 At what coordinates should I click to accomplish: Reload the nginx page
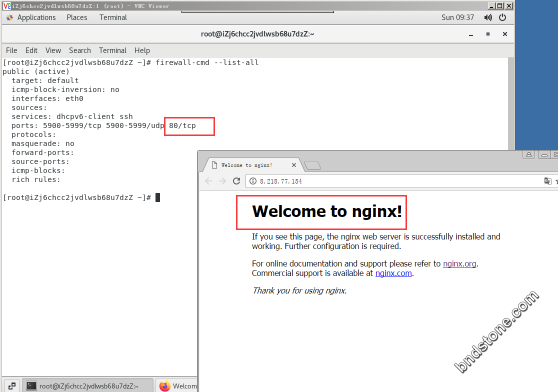point(236,181)
